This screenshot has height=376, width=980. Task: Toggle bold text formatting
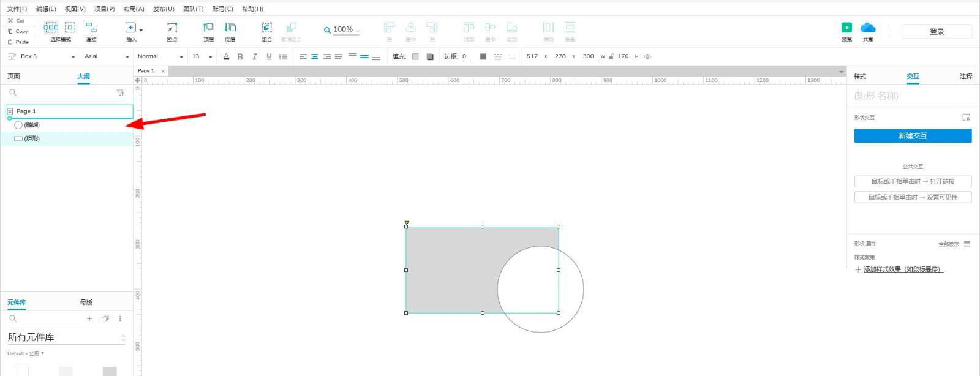coord(240,56)
